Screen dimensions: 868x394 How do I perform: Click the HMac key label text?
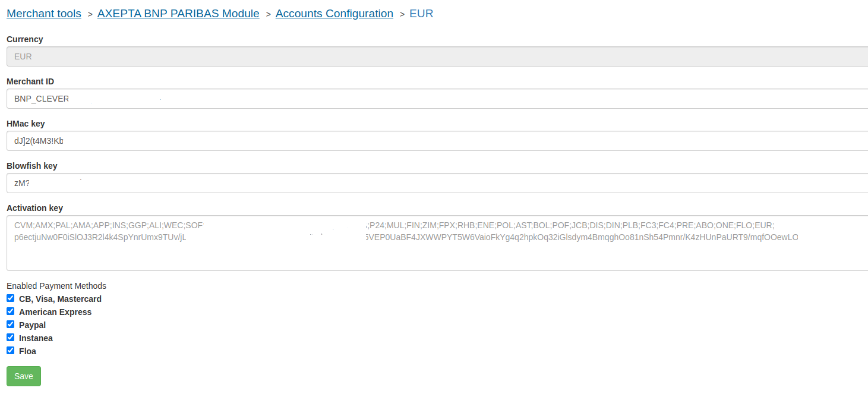pyautogui.click(x=26, y=124)
